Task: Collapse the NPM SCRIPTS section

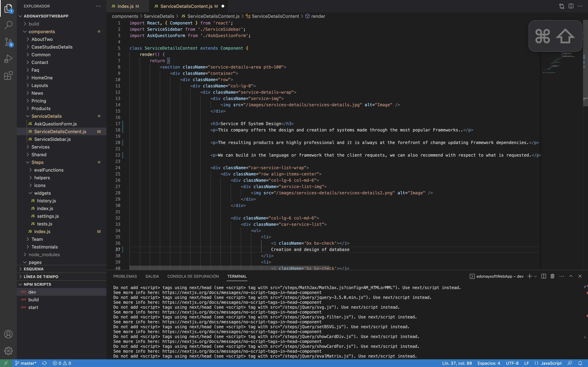Action: click(x=37, y=284)
